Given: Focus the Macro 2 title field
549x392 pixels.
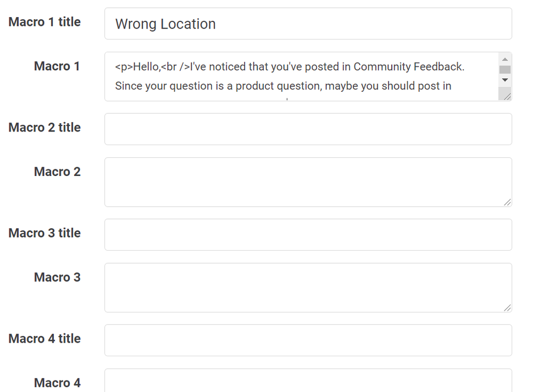Looking at the screenshot, I should pos(308,129).
